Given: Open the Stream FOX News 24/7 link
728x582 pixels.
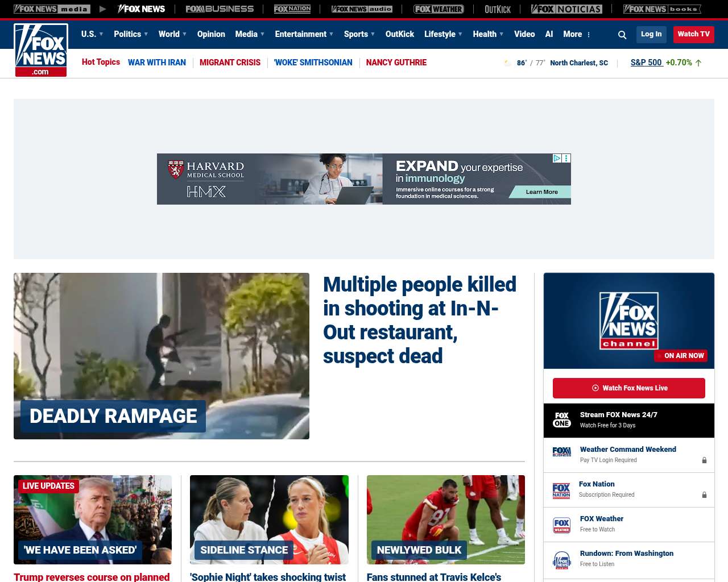Looking at the screenshot, I should pyautogui.click(x=619, y=415).
